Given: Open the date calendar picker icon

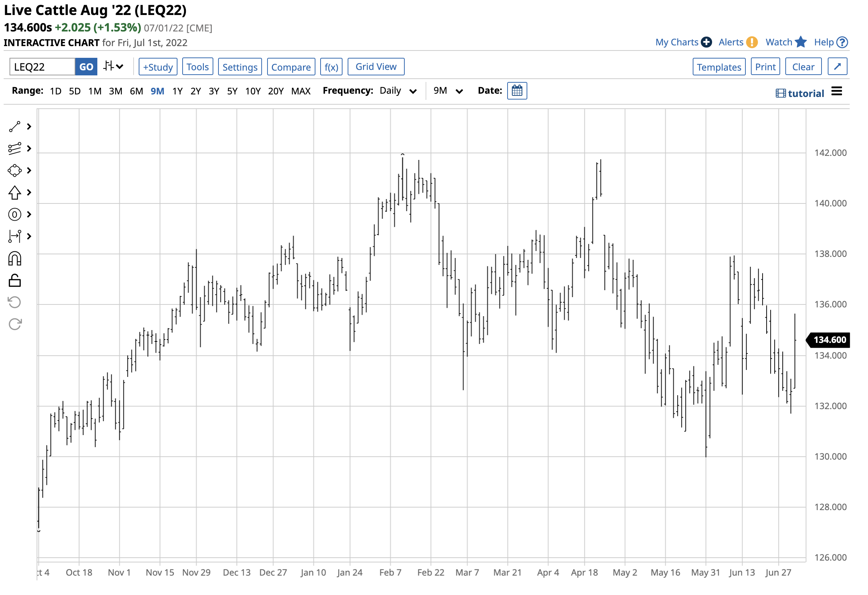Looking at the screenshot, I should [x=517, y=91].
